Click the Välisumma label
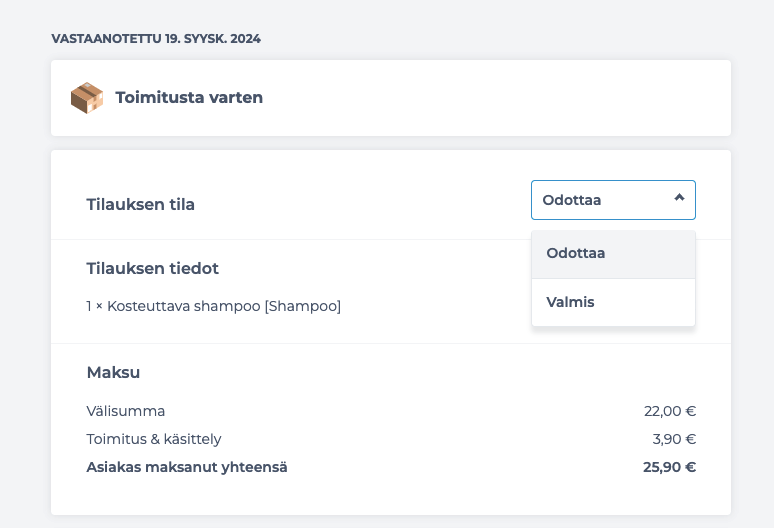 (126, 411)
